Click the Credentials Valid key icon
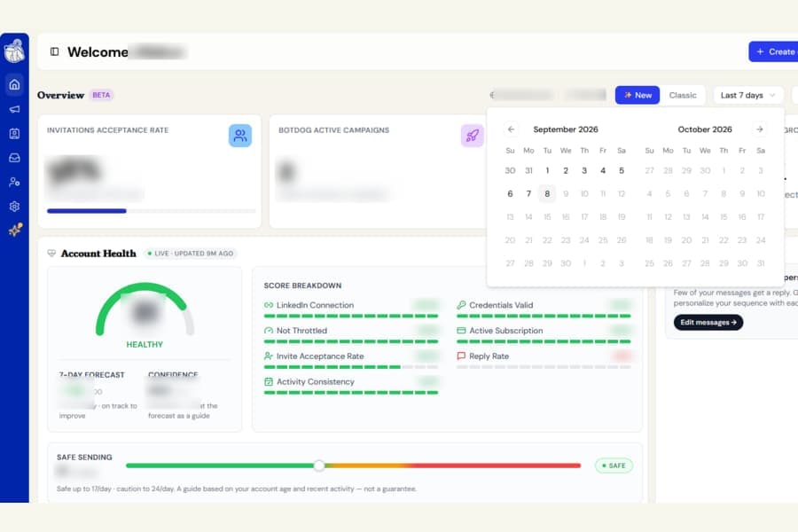798x532 pixels. point(461,305)
